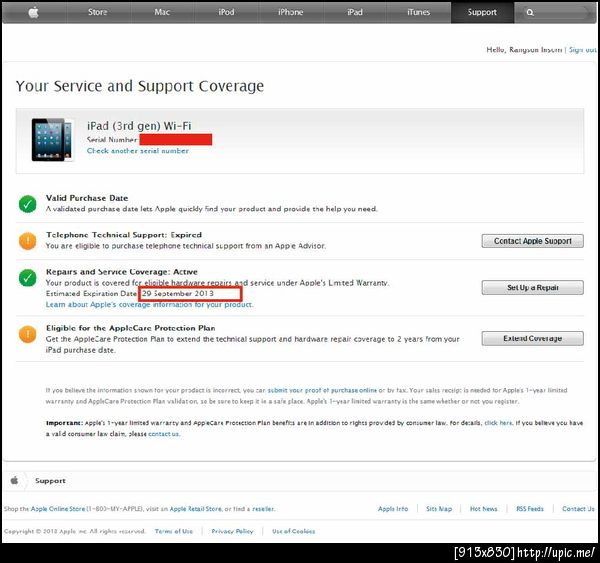Click the '29 September 2013' expiration date
This screenshot has height=563, width=600.
178,294
